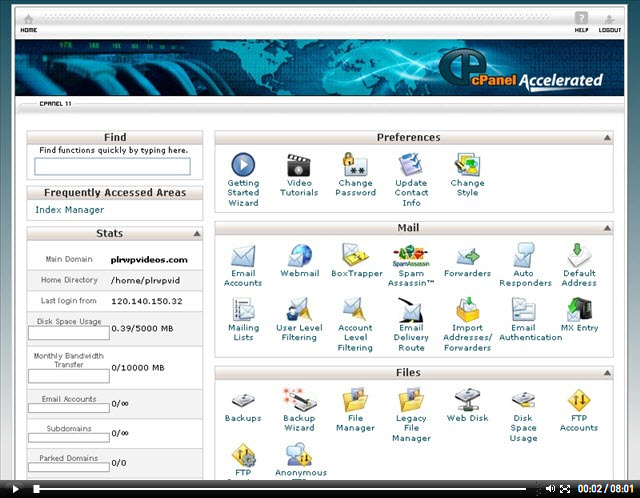The width and height of the screenshot is (640, 498).
Task: Select main domain plrwpvideos.com text
Action: 149,260
